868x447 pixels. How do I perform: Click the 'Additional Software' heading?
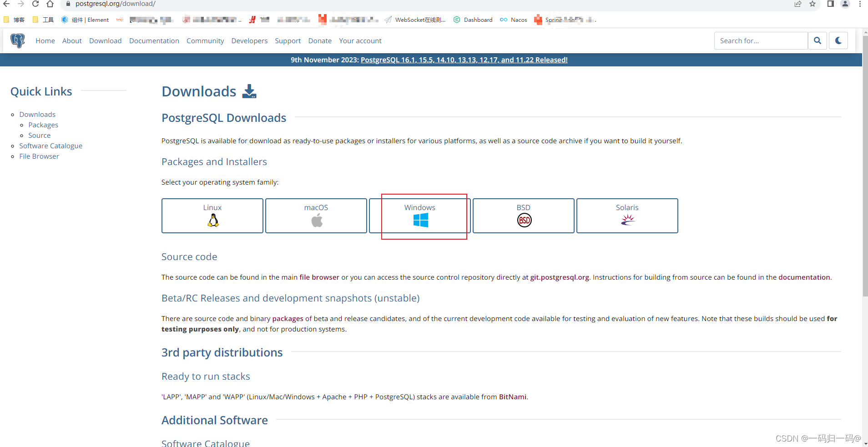215,420
